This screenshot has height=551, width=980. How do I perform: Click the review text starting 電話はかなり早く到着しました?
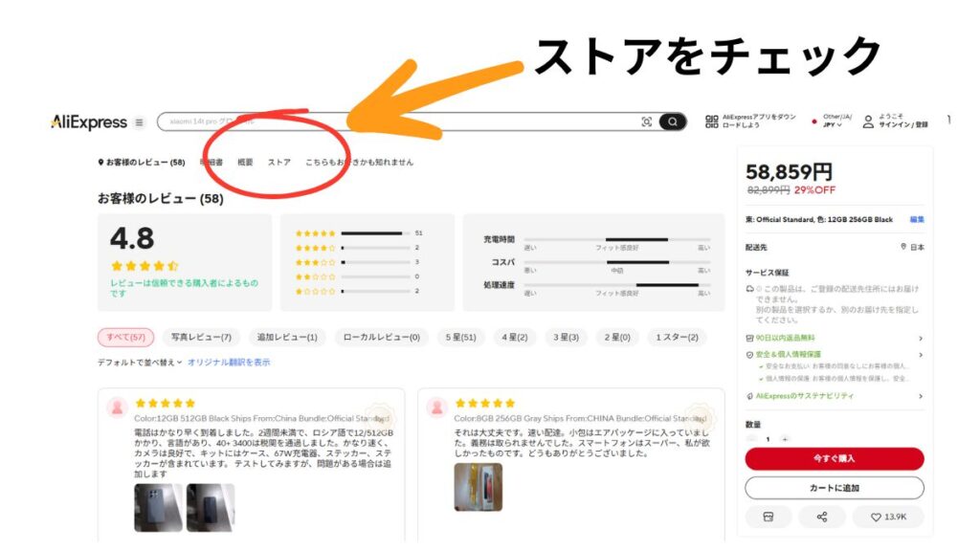pyautogui.click(x=263, y=453)
